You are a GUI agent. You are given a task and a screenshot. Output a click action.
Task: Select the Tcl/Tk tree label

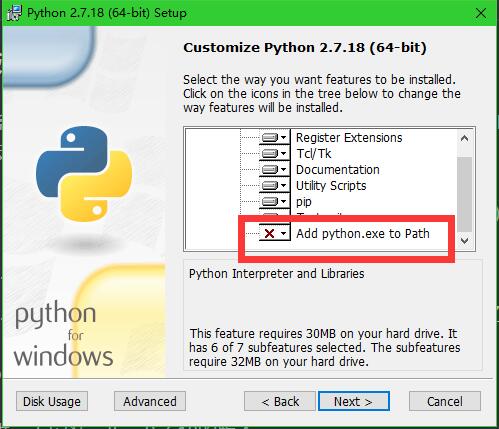click(314, 154)
